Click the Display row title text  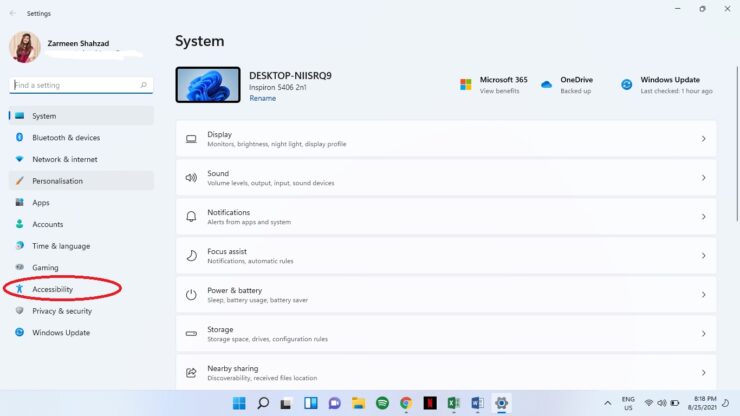[x=219, y=135]
